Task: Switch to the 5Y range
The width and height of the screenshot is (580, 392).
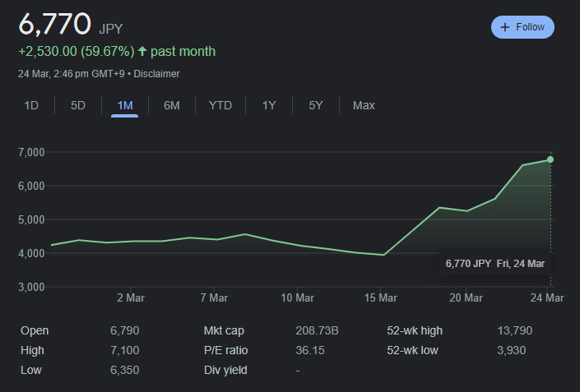Action: (x=316, y=106)
